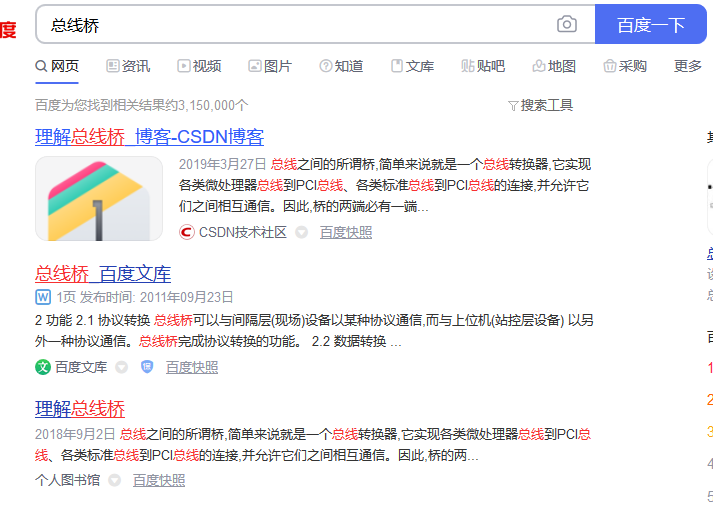Open result 理解总线桥_博客-CSDN博客
Viewport: 713px width, 509px height.
pyautogui.click(x=150, y=136)
